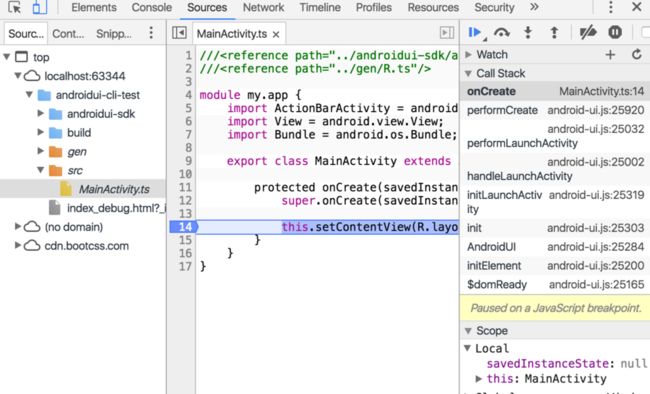650x394 pixels.
Task: Set breakpoint on line number 11
Action: (185, 187)
